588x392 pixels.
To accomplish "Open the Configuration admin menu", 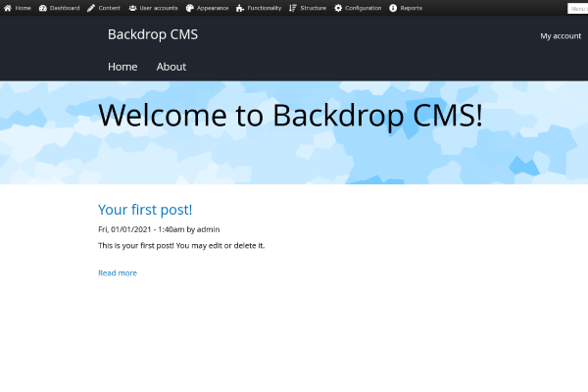I will pos(363,8).
